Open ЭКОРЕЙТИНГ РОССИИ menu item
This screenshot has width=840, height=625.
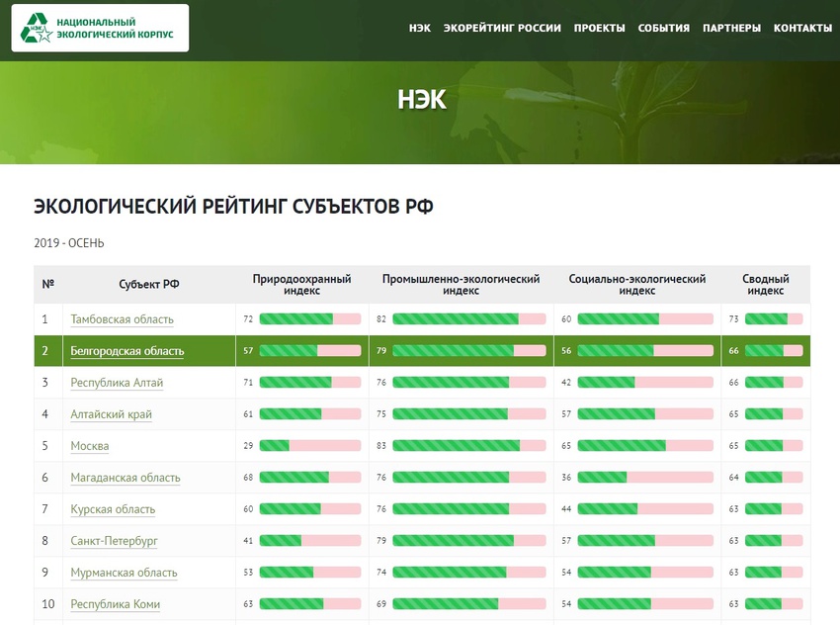pos(502,28)
